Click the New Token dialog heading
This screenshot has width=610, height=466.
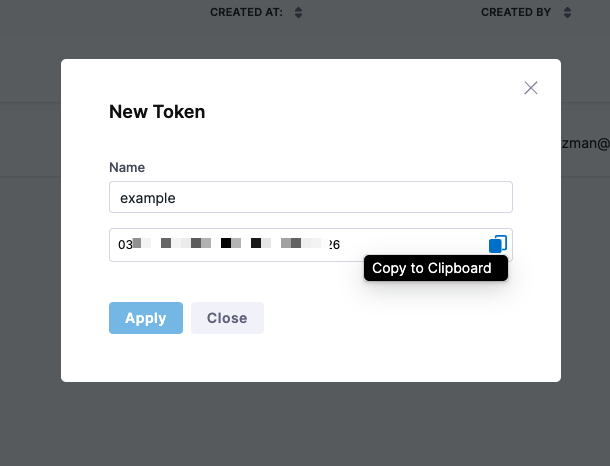pyautogui.click(x=157, y=112)
